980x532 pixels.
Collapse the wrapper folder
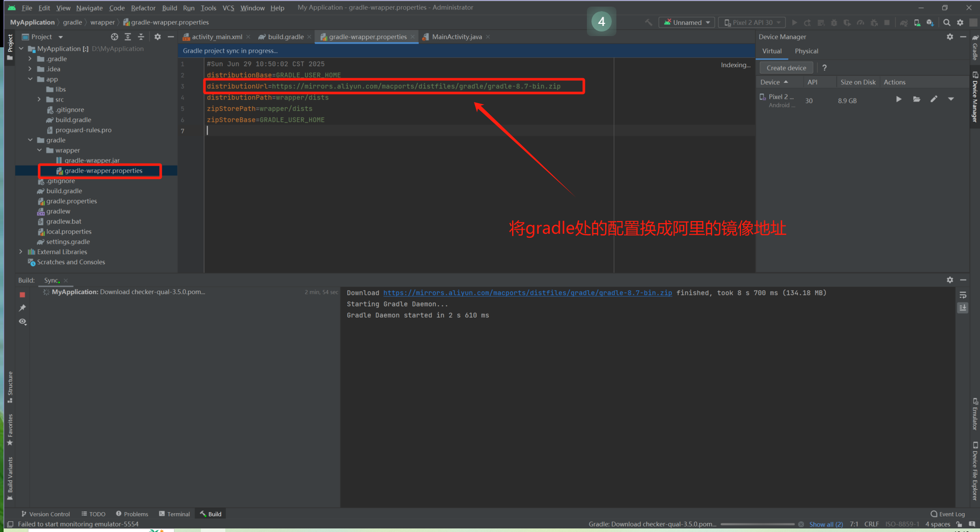pos(40,150)
